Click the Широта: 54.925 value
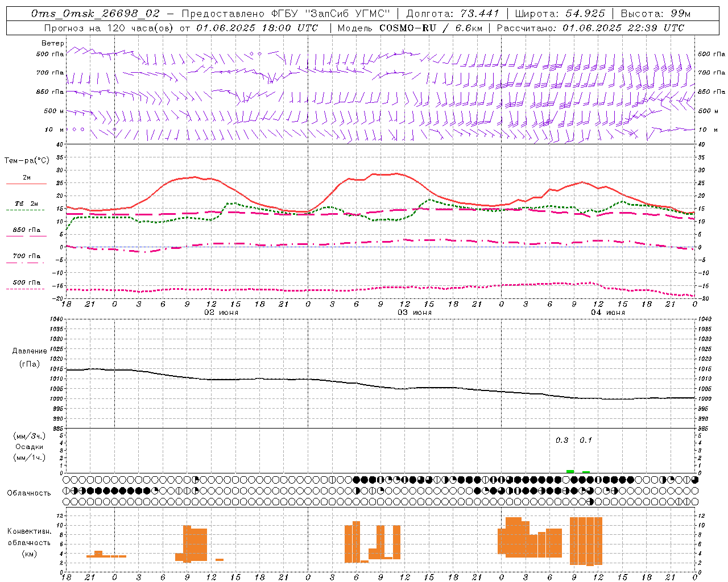 pyautogui.click(x=560, y=14)
